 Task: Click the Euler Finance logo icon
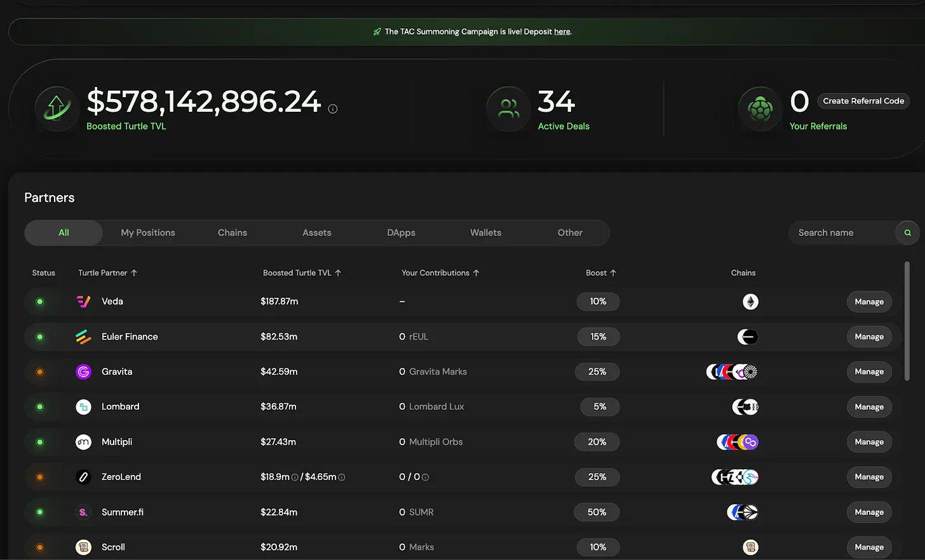coord(83,337)
